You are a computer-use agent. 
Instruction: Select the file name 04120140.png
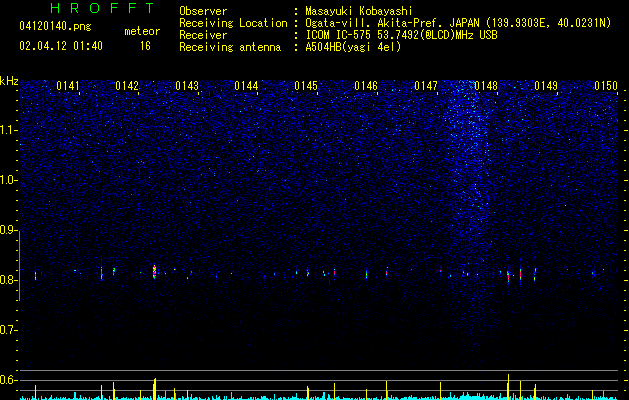55,27
